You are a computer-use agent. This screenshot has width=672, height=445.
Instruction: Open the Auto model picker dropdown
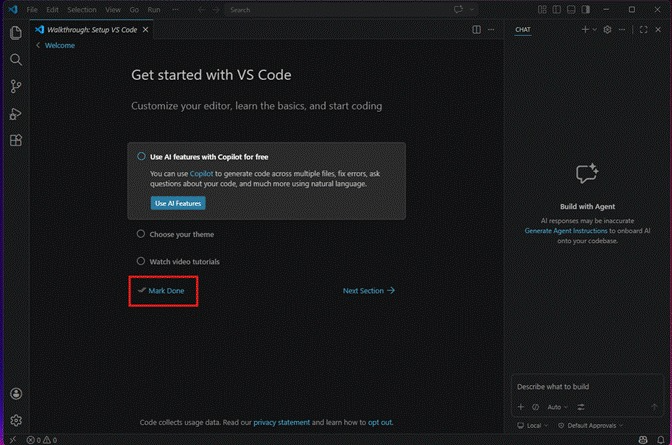pos(558,407)
